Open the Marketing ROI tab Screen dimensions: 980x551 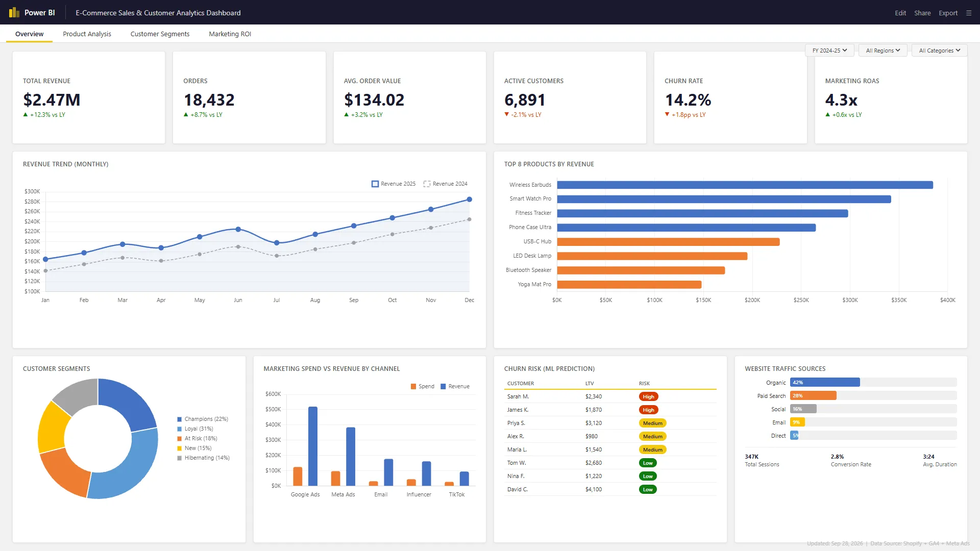(x=230, y=34)
